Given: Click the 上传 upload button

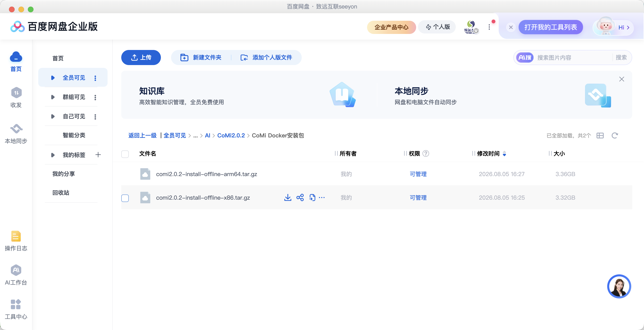Looking at the screenshot, I should pyautogui.click(x=141, y=58).
